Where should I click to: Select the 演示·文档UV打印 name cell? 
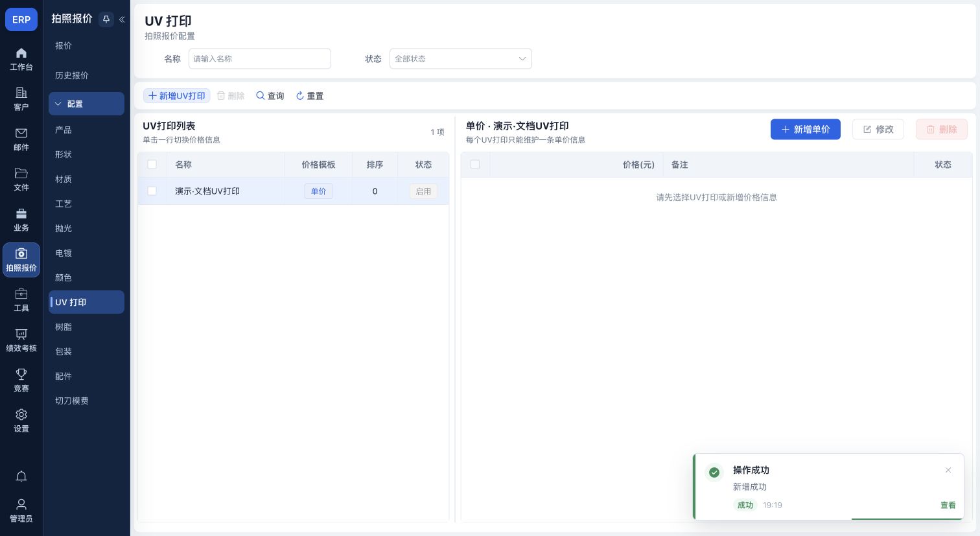point(226,191)
